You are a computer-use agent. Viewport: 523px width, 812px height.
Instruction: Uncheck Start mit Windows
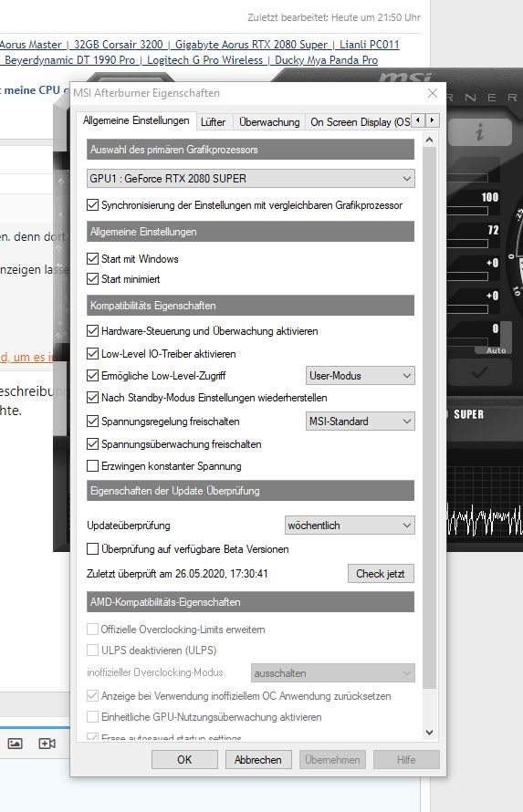coord(92,258)
